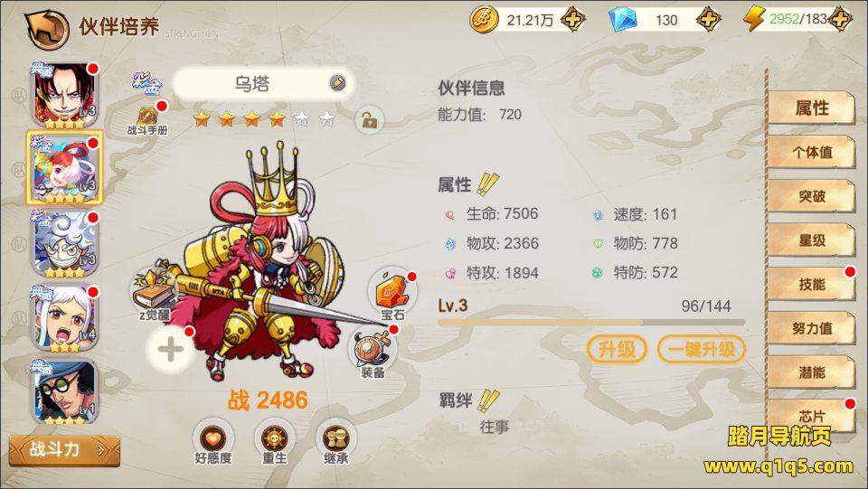
Task: Switch to the 个体值 tab
Action: point(811,152)
